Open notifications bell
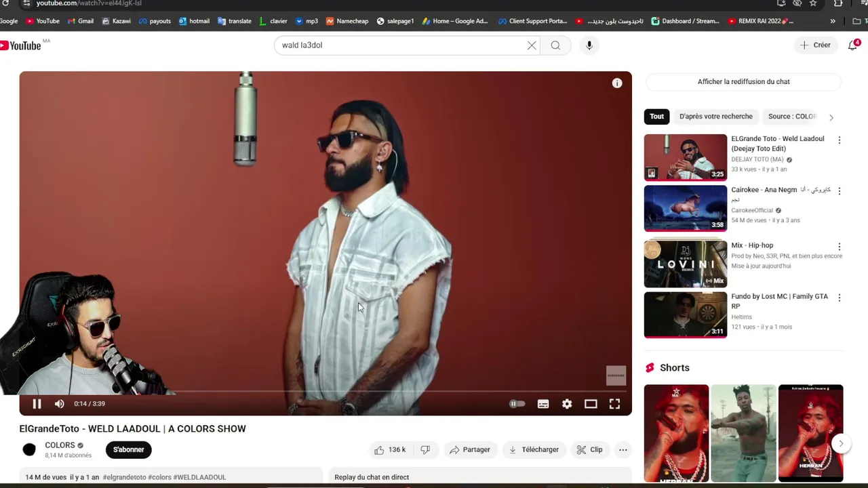This screenshot has height=488, width=868. 853,45
